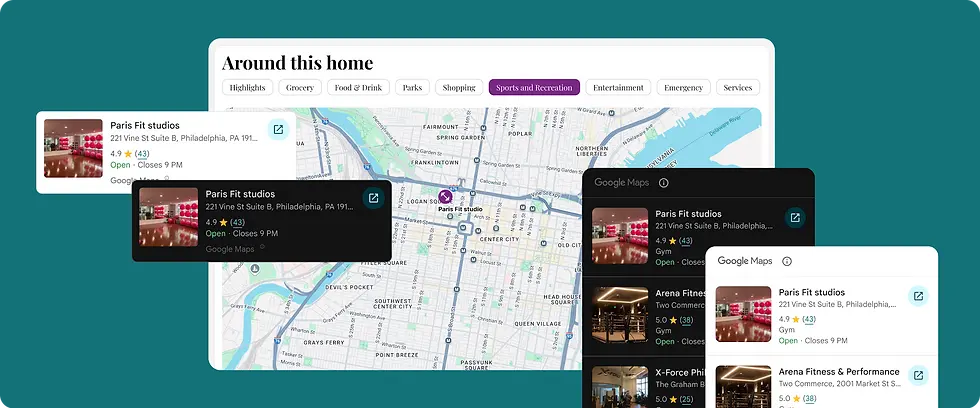Open Paris Fit studios link icon in white list panel
Screen dimensions: 980x408
pyautogui.click(x=918, y=296)
